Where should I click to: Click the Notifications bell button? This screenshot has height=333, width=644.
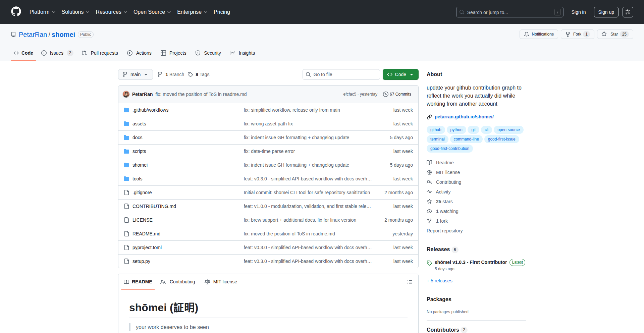[x=539, y=34]
